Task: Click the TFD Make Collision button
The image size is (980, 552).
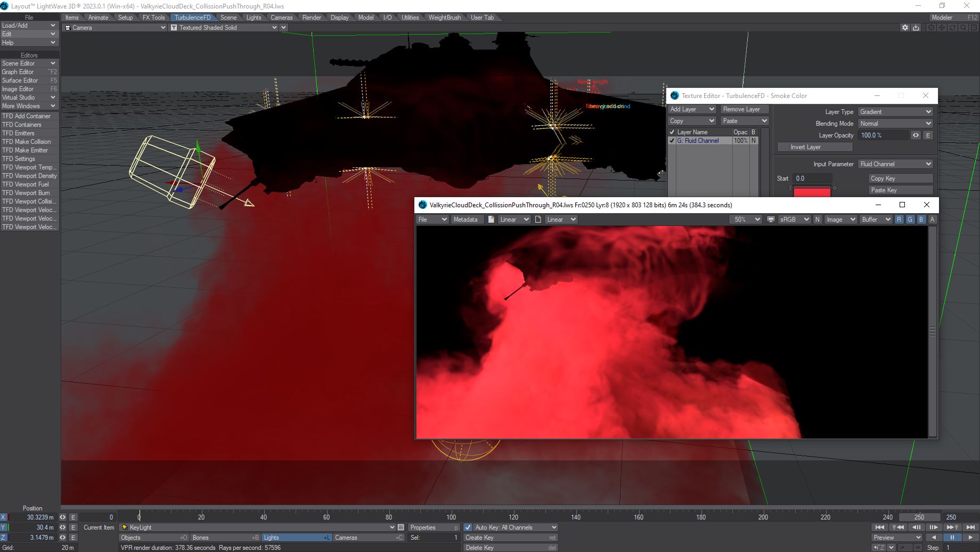Action: coord(27,142)
